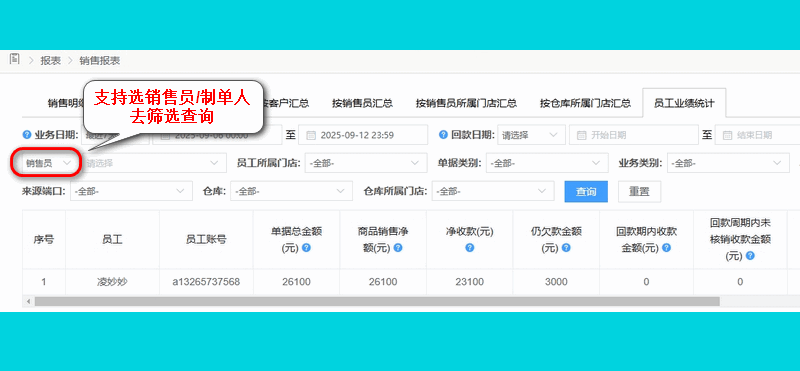The width and height of the screenshot is (800, 371).
Task: Open the 报表 breadcrumb link
Action: tap(51, 61)
